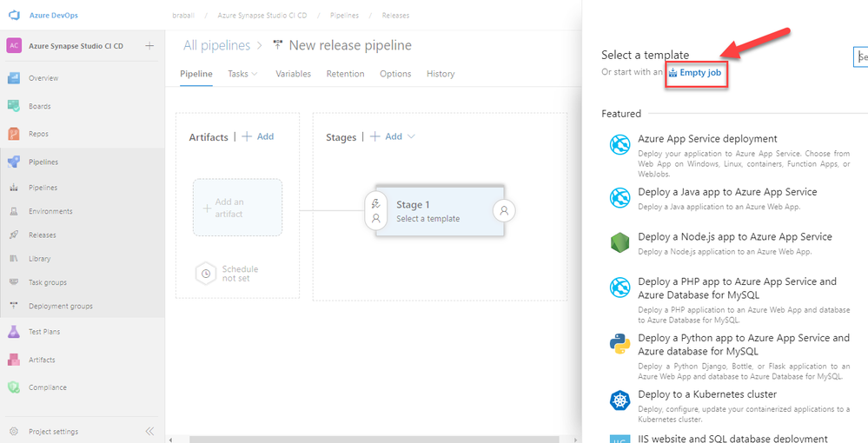Click the main Pipelines rocket icon
Image resolution: width=868 pixels, height=443 pixels.
[x=14, y=162]
